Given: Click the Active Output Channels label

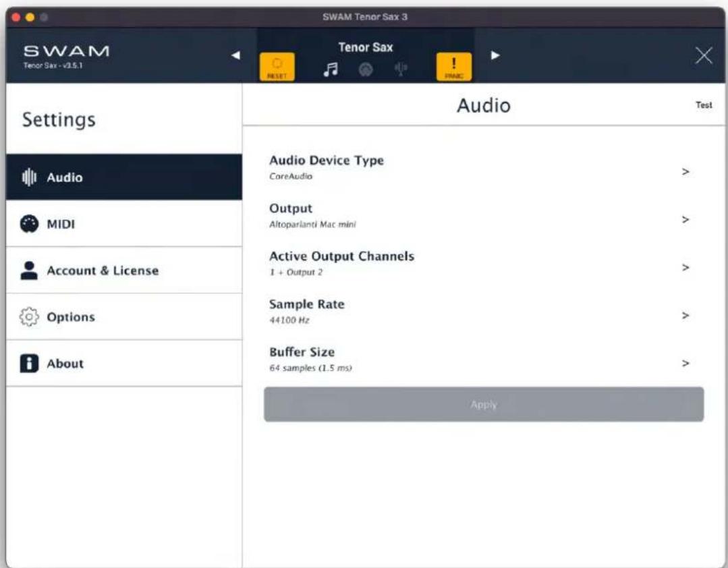Looking at the screenshot, I should 341,256.
